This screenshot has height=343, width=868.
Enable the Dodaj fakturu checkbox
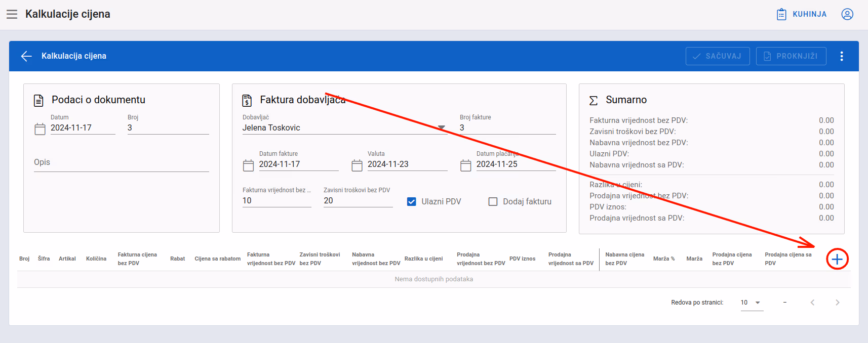click(493, 201)
